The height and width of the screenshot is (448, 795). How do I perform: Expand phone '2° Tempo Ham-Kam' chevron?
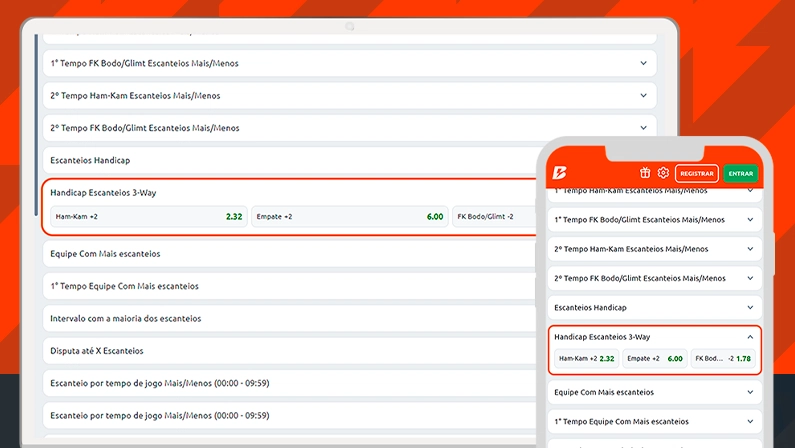coord(750,249)
